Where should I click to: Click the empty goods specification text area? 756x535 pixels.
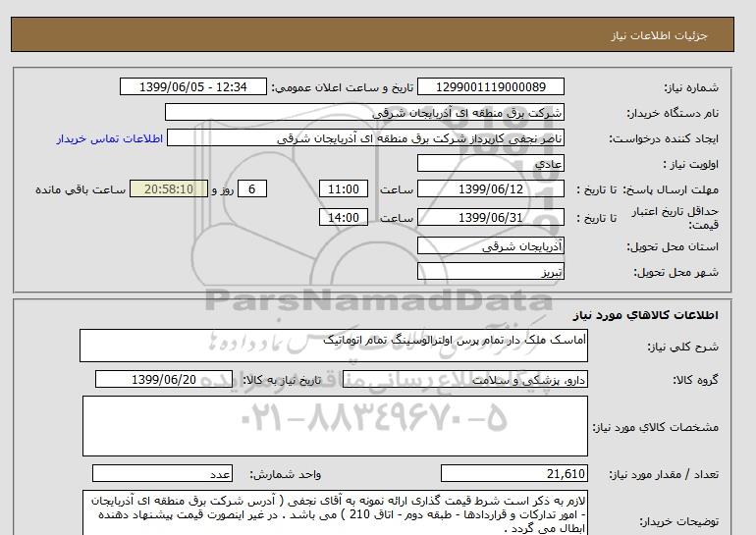pyautogui.click(x=335, y=426)
